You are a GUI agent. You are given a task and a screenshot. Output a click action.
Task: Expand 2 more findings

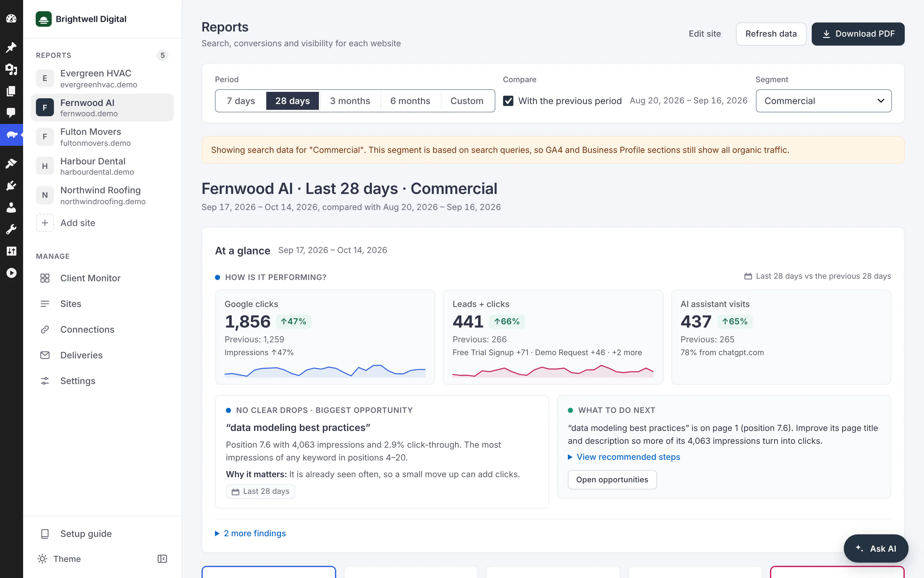pos(251,533)
